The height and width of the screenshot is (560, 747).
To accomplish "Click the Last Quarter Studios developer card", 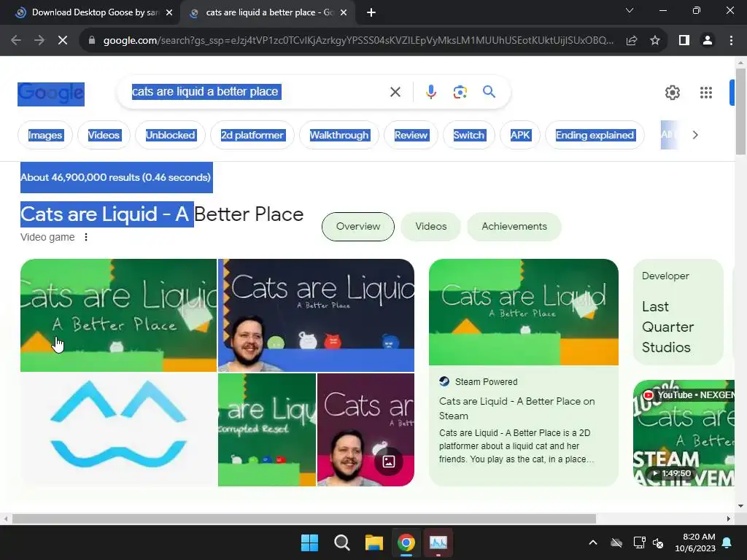I will [x=678, y=312].
